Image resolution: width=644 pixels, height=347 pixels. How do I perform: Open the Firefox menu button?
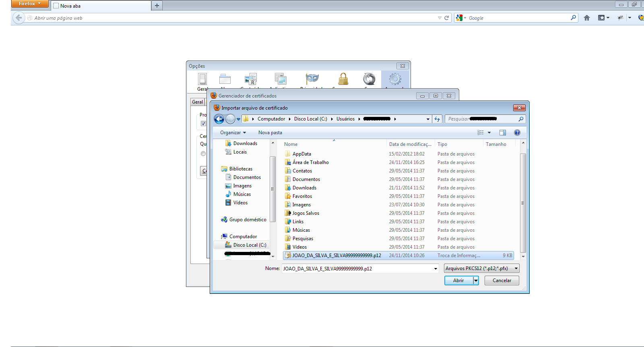[x=30, y=4]
